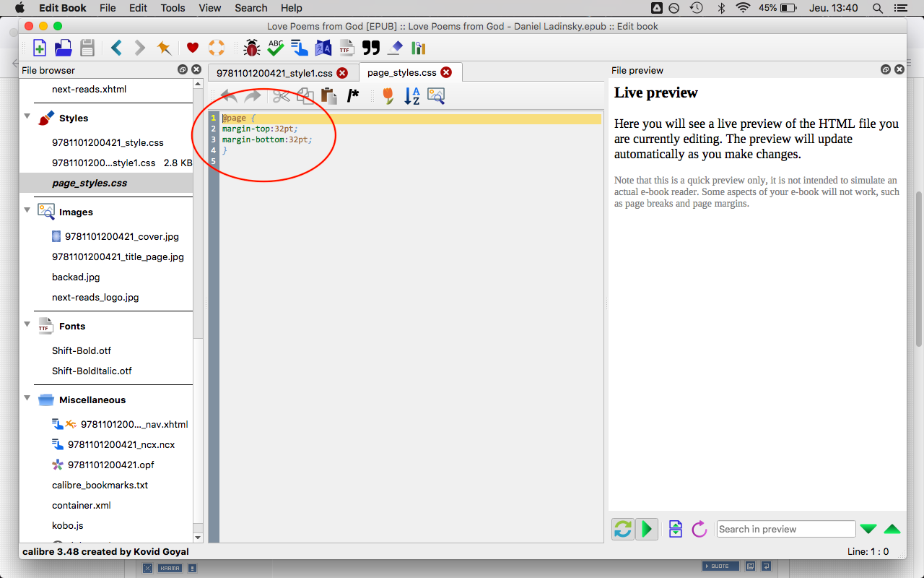Click the blue split-page sync icon in preview
924x578 pixels.
coord(676,530)
